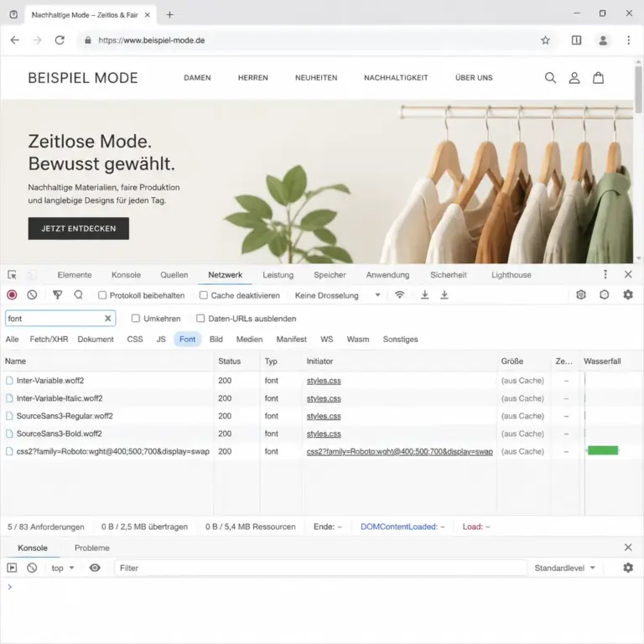Reload the page with the refresh icon

(60, 40)
